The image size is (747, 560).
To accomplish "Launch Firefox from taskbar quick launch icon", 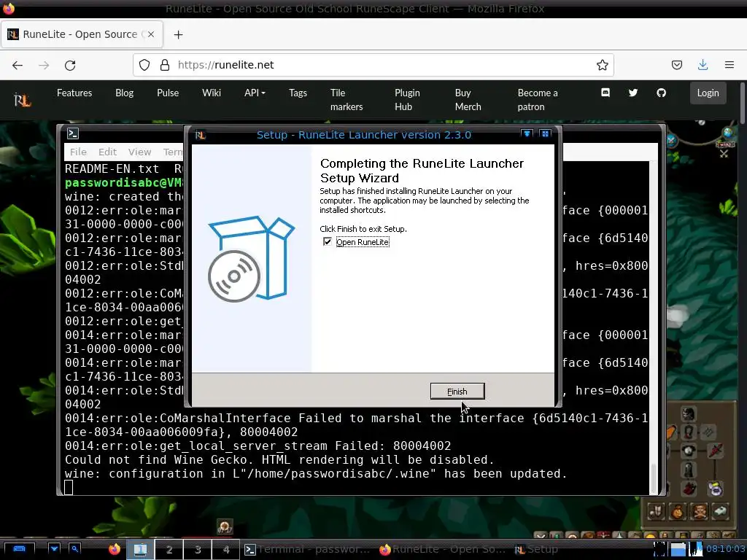I will (x=115, y=549).
